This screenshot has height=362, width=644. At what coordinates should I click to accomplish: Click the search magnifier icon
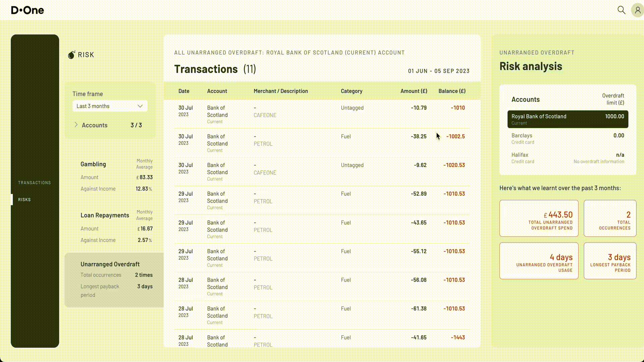point(621,10)
